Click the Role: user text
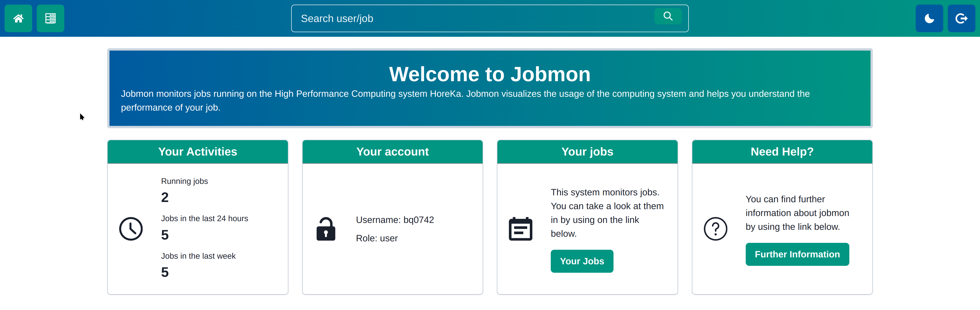Screen dimensions: 980x310 [377, 239]
